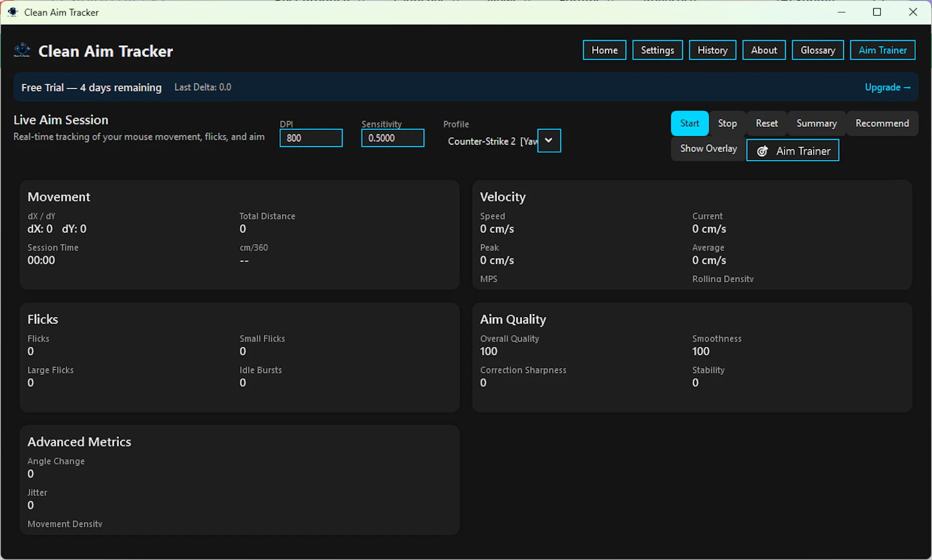Click the title bar app icon
The width and height of the screenshot is (932, 560).
[x=13, y=12]
